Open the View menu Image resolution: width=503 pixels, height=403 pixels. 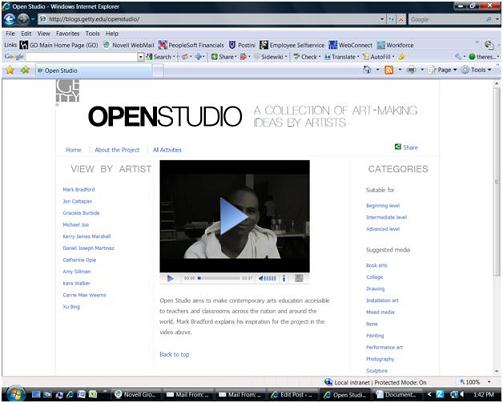(44, 33)
